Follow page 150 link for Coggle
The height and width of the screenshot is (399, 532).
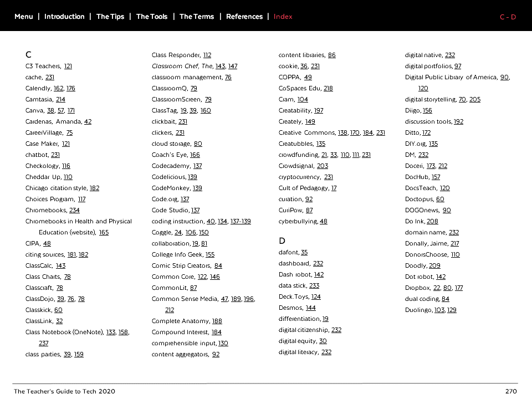click(x=204, y=232)
